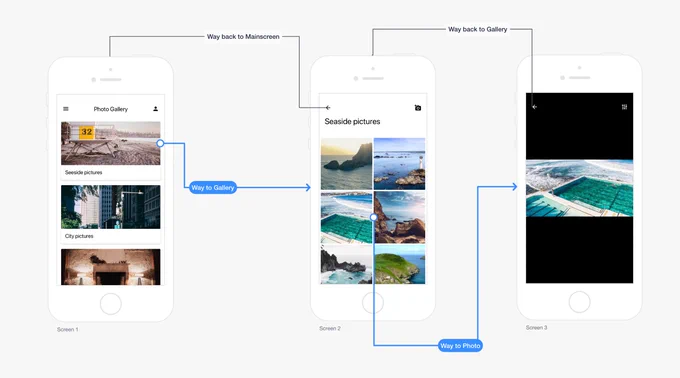This screenshot has width=680, height=378.
Task: Click the blue hotspot handle on Seaside album card
Action: click(x=160, y=143)
